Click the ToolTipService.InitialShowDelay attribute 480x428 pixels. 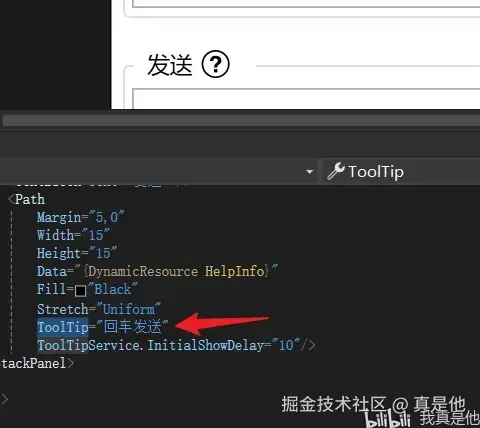click(x=150, y=345)
